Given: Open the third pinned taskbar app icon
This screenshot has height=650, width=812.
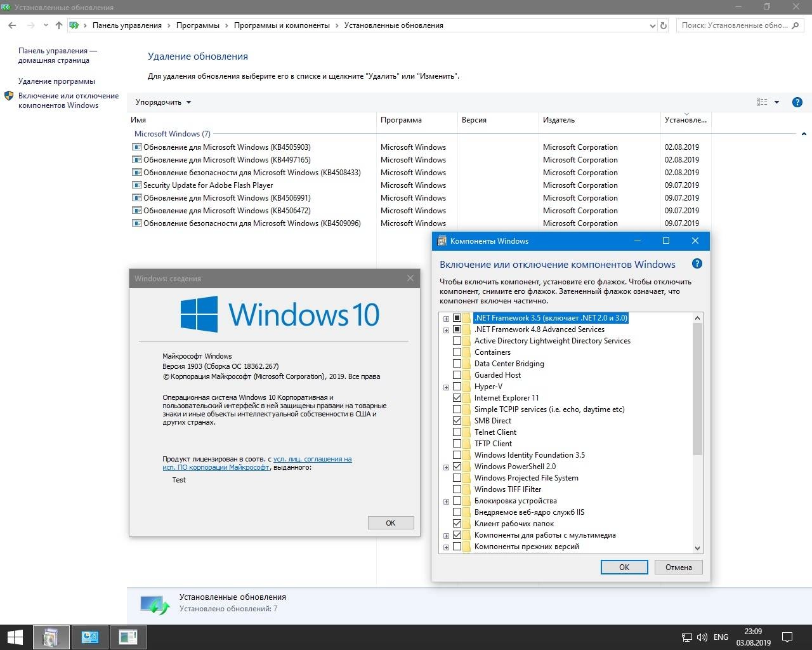Looking at the screenshot, I should [x=128, y=637].
